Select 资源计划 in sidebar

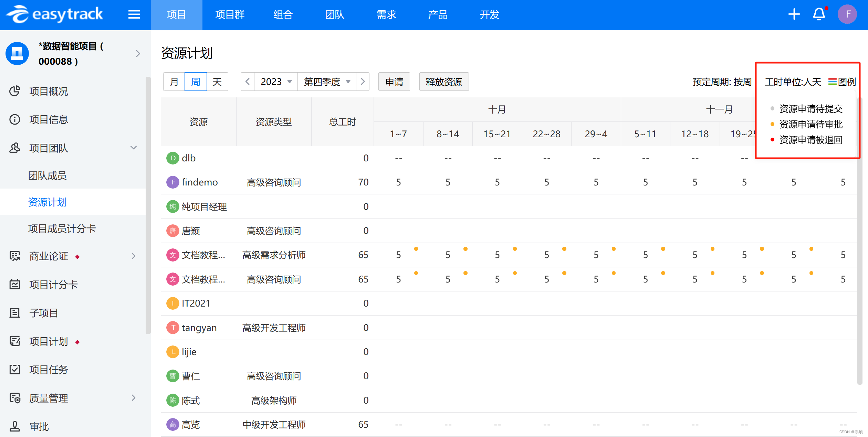73,202
